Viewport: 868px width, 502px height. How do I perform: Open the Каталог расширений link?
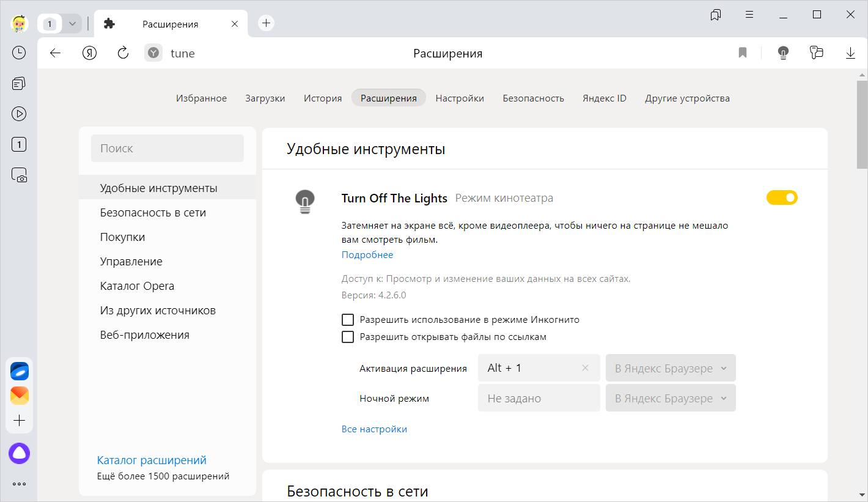pos(152,460)
